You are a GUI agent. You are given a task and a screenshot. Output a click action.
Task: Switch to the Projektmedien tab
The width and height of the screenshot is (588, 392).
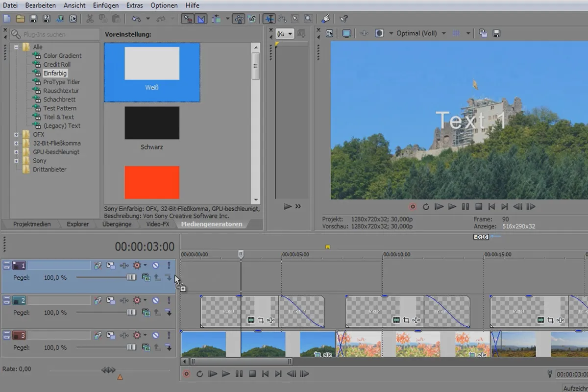point(32,224)
